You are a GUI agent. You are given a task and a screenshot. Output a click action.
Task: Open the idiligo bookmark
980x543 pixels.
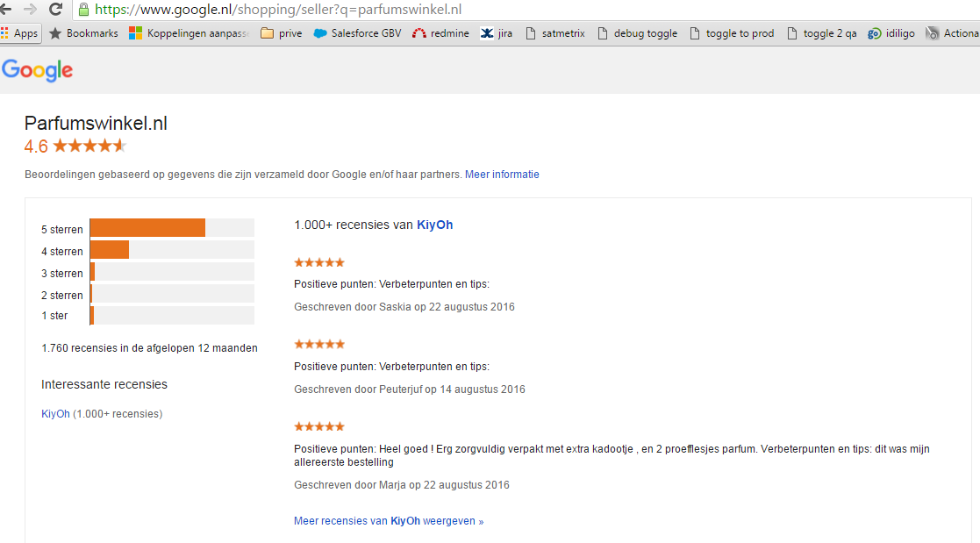pos(891,33)
